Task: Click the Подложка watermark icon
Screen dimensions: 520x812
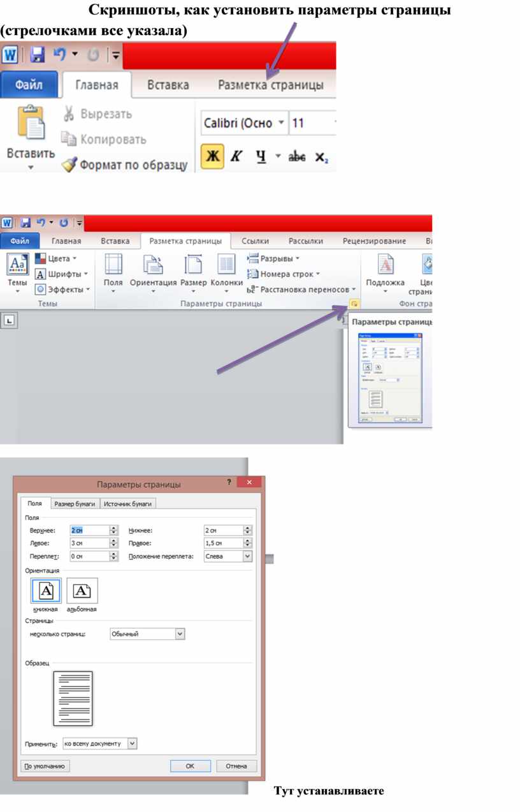Action: (x=385, y=265)
